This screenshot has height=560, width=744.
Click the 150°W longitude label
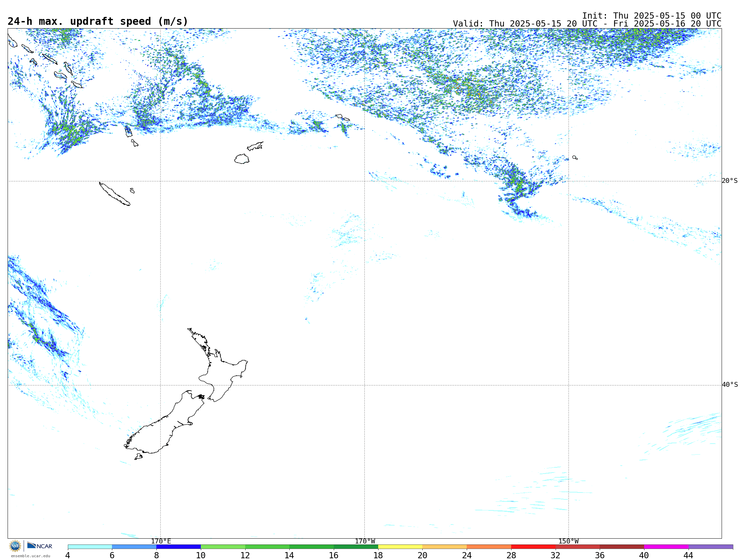(x=568, y=541)
